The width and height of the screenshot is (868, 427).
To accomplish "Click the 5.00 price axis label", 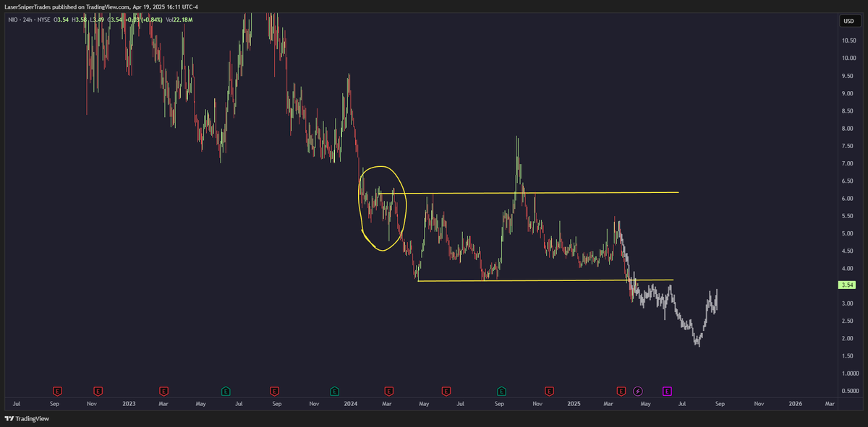I will click(849, 233).
